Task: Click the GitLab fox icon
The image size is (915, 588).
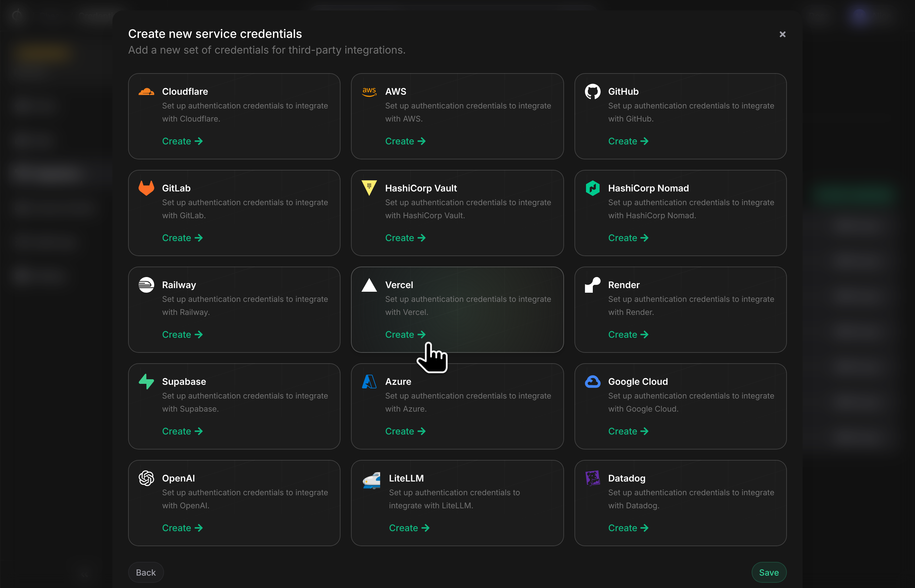Action: coord(146,188)
